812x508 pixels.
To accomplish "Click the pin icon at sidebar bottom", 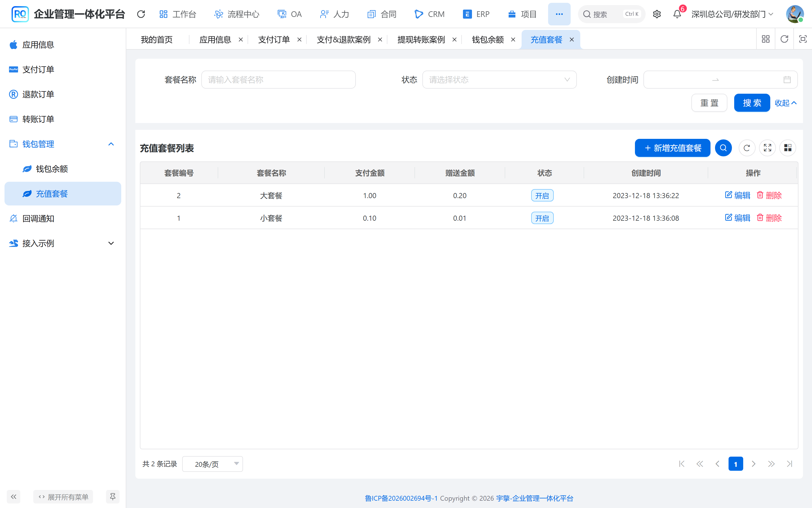I will 113,497.
